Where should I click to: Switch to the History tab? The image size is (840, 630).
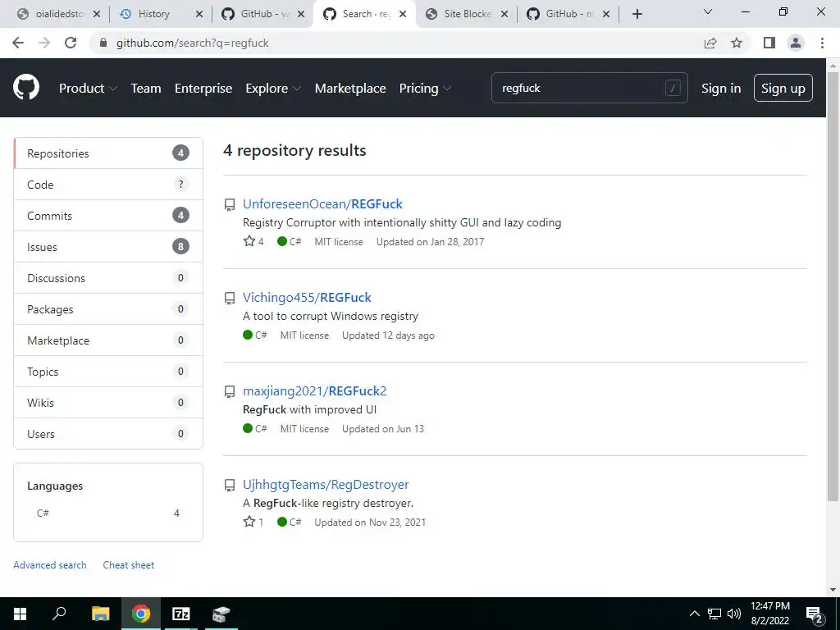[x=153, y=14]
